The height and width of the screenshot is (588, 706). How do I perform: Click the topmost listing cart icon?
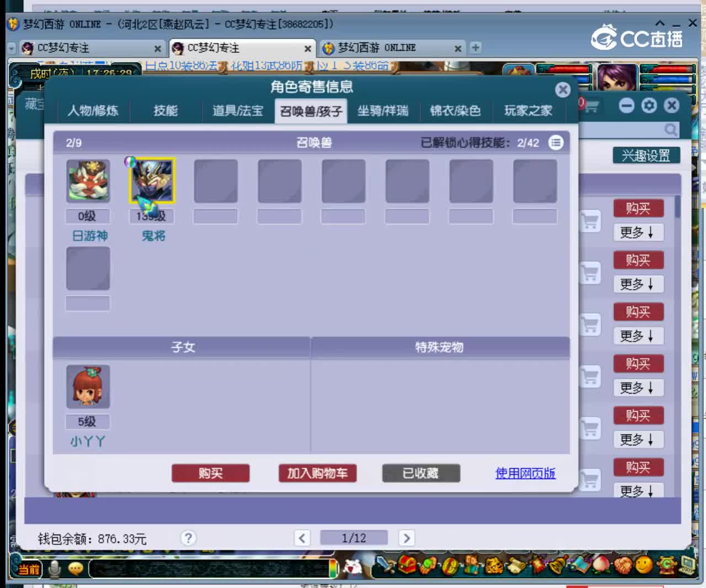point(590,221)
